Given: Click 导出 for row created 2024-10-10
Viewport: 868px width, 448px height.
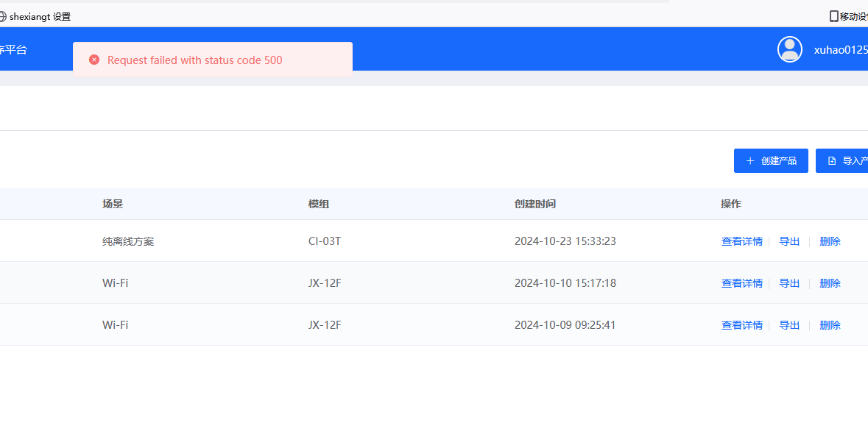Looking at the screenshot, I should click(789, 283).
